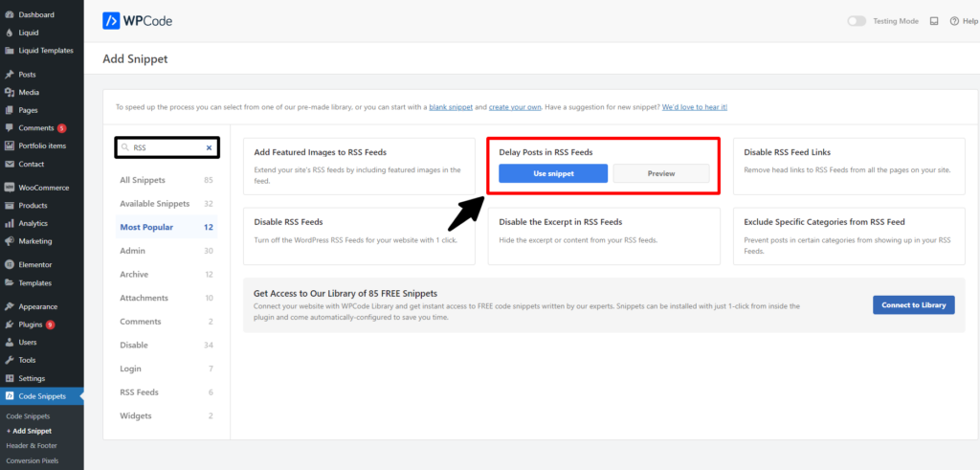Open Header & Footer submenu item
980x470 pixels.
[x=32, y=446]
